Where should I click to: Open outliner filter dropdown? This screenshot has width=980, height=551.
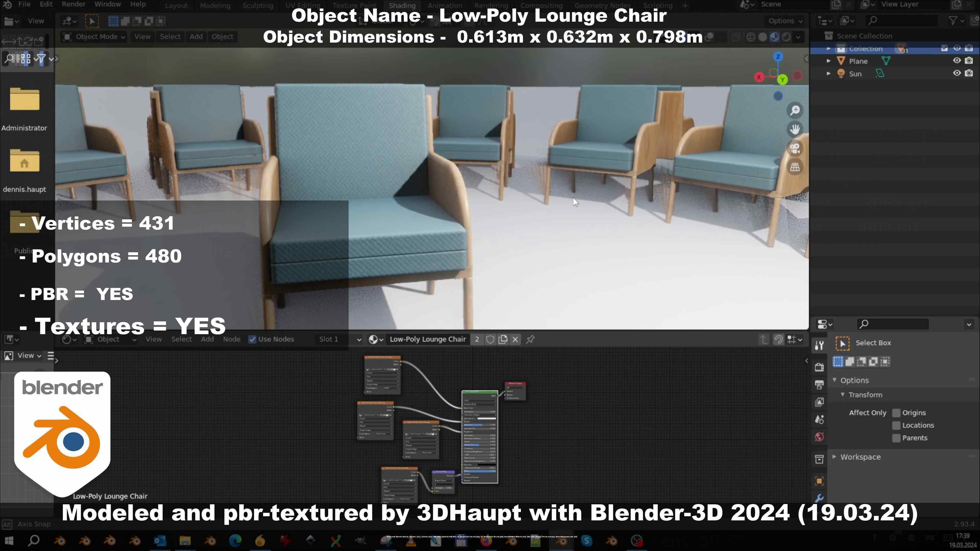click(956, 21)
